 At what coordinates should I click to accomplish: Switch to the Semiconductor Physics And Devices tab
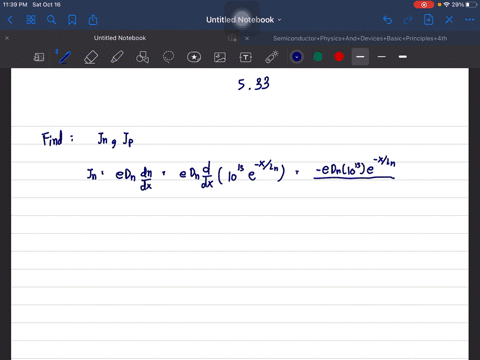pos(360,38)
